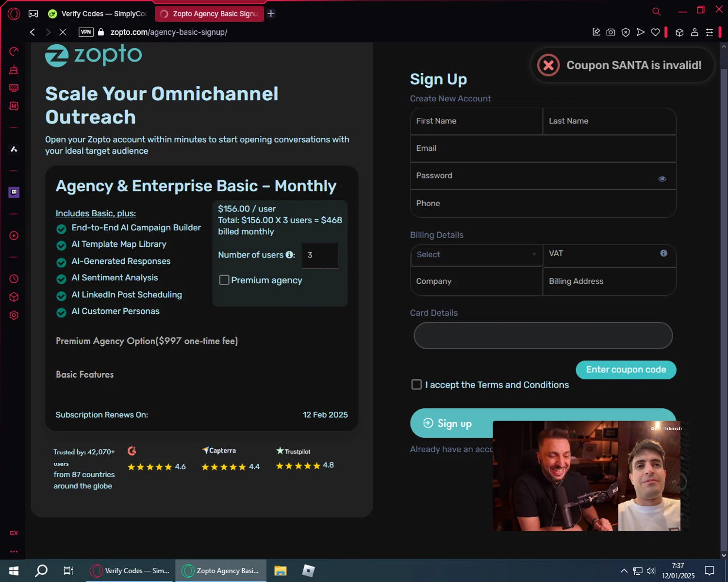Open a new tab with plus icon
Image resolution: width=728 pixels, height=582 pixels.
coord(271,14)
